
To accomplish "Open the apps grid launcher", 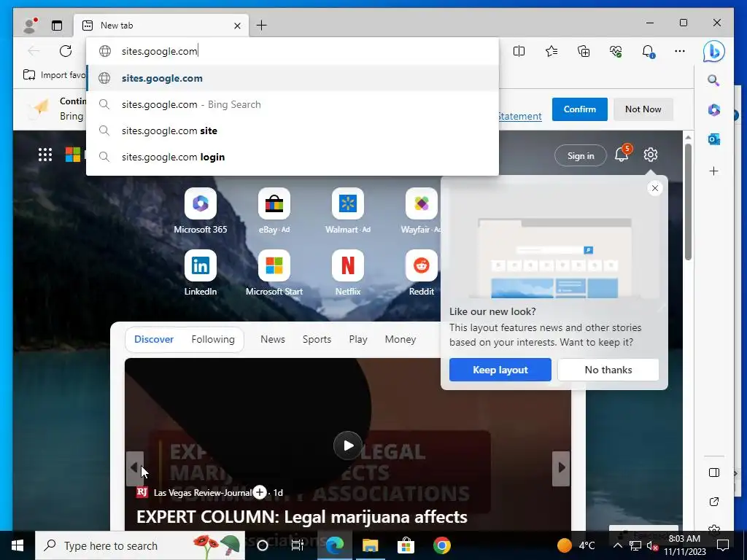I will point(44,155).
